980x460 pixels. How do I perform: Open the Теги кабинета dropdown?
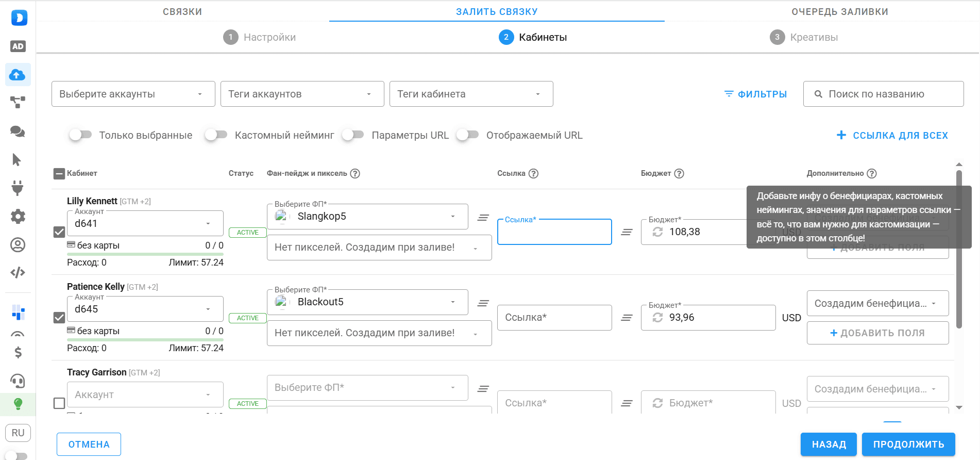click(x=471, y=94)
